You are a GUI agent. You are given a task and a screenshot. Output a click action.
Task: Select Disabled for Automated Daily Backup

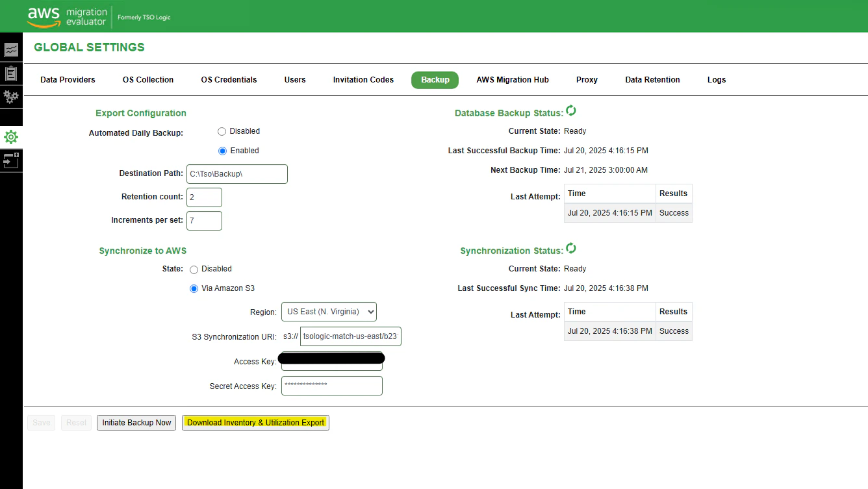pos(222,131)
